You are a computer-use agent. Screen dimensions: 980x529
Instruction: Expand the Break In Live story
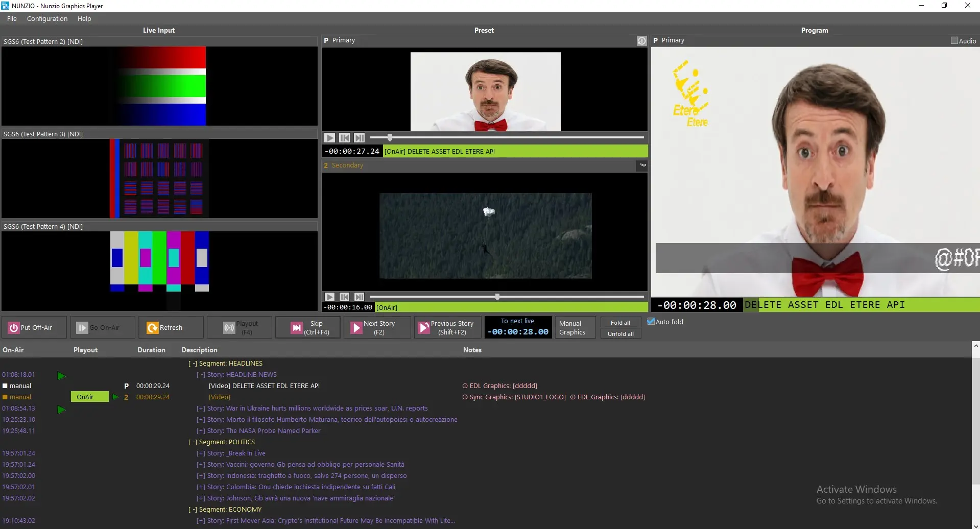[x=201, y=453]
